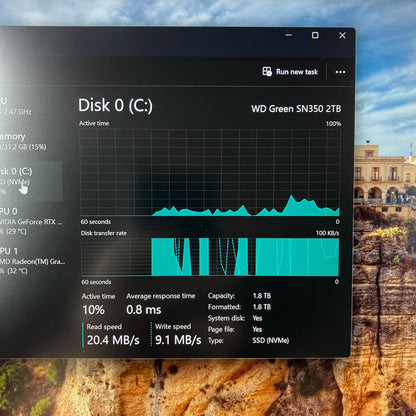The image size is (416, 416).
Task: Select the Memory performance item
Action: (23, 141)
